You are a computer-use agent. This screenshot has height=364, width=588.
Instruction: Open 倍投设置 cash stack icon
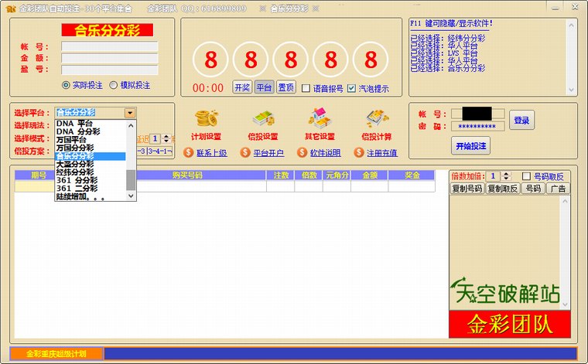point(263,119)
